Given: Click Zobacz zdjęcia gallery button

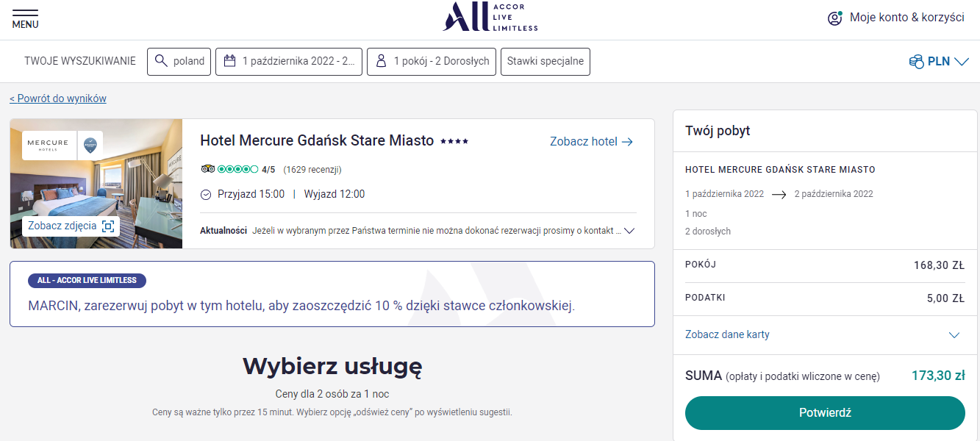Looking at the screenshot, I should coord(71,226).
